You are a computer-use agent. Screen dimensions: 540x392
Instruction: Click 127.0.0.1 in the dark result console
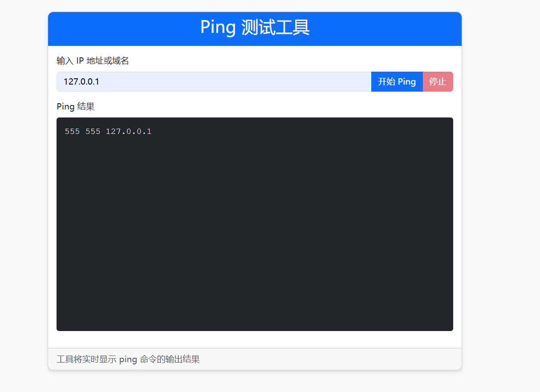[x=128, y=131]
